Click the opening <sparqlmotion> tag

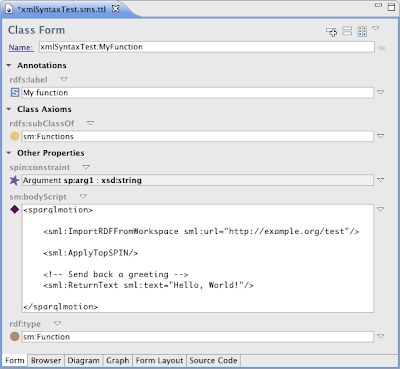pyautogui.click(x=58, y=210)
